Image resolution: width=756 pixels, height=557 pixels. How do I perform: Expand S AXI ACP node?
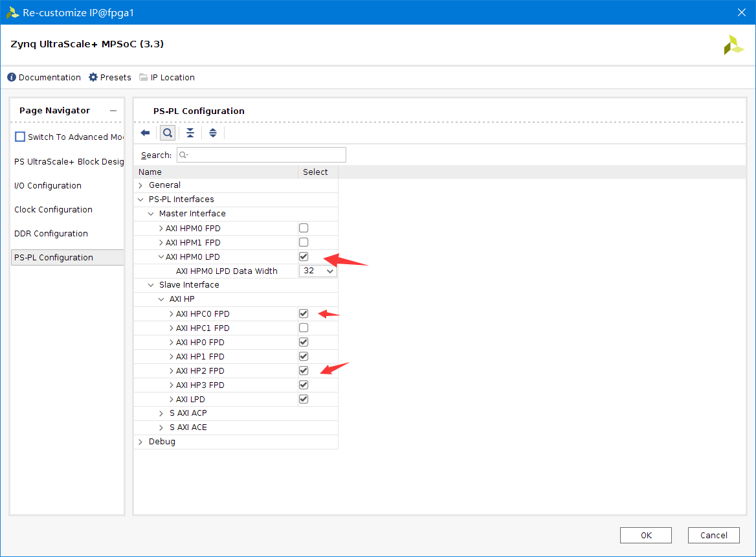[162, 413]
